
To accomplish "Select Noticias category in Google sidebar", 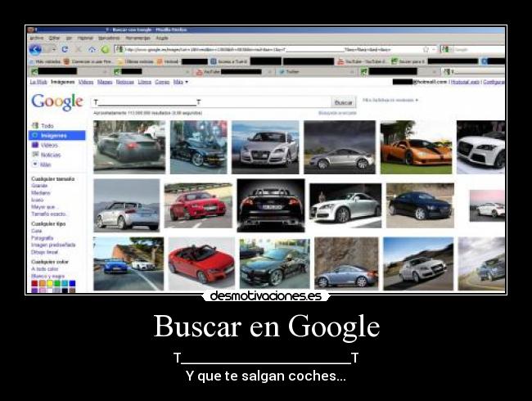I will coord(47,155).
